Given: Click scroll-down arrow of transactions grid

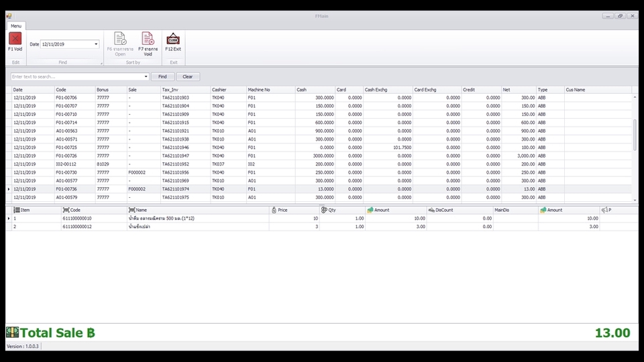Looking at the screenshot, I should 635,200.
